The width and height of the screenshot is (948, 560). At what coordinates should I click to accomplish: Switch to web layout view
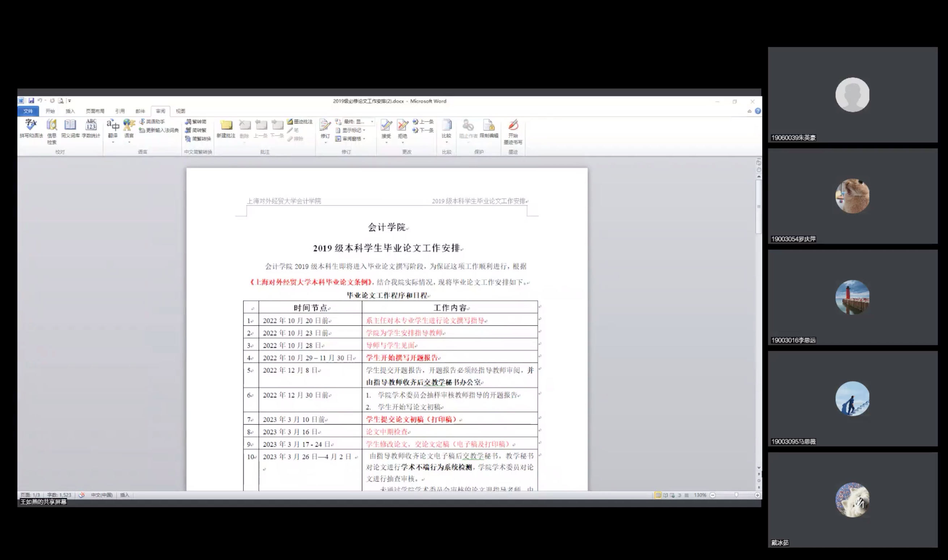click(672, 495)
